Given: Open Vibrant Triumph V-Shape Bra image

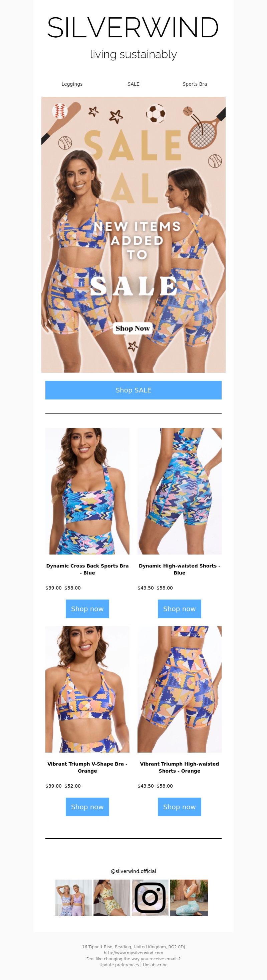Looking at the screenshot, I should click(x=87, y=689).
